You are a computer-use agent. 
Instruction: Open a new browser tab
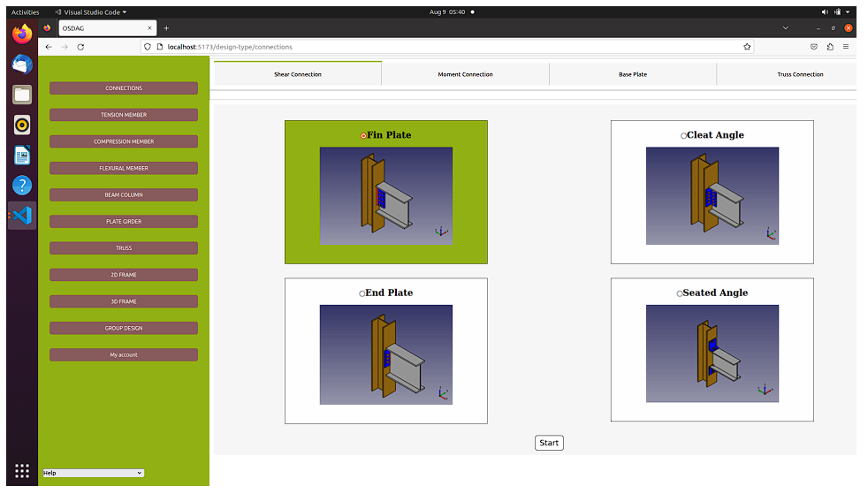[x=166, y=28]
